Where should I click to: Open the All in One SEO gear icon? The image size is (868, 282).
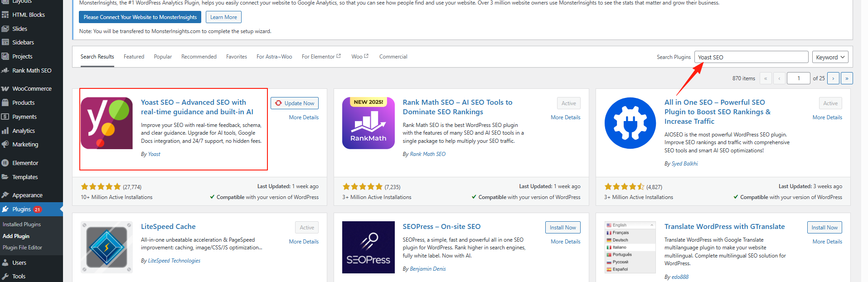click(x=630, y=123)
